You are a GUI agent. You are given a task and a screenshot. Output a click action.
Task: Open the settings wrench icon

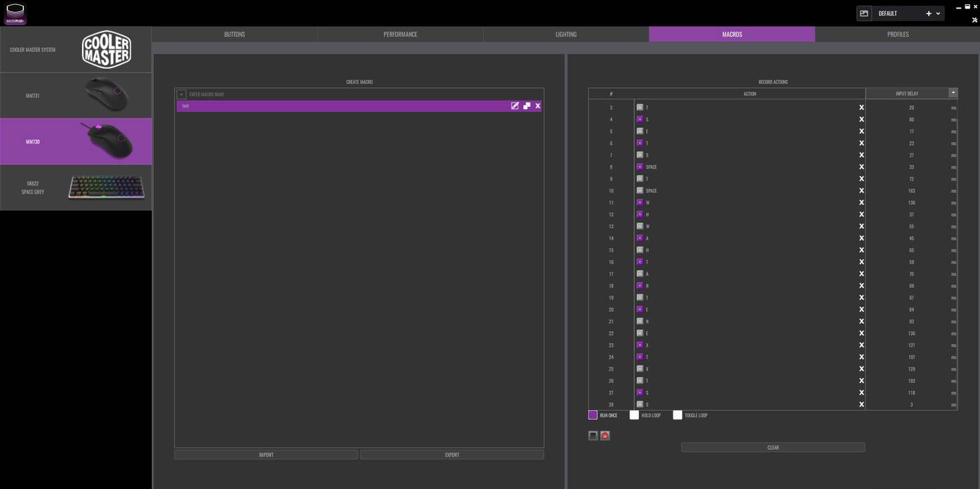click(x=974, y=20)
